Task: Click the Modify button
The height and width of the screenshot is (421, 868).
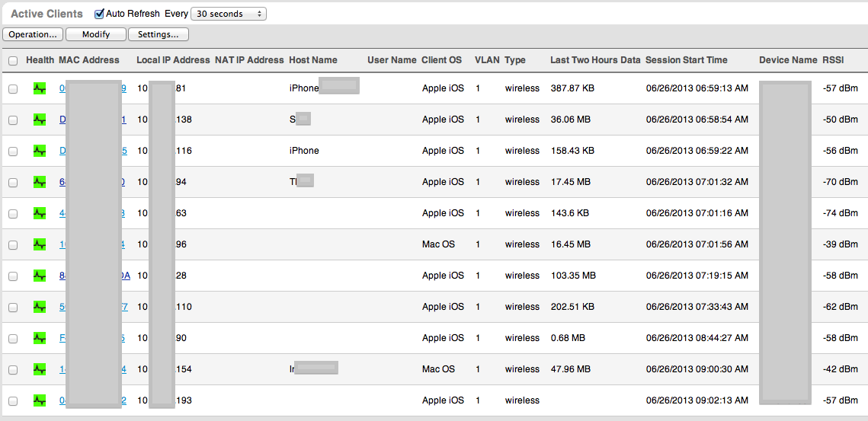Action: [96, 34]
